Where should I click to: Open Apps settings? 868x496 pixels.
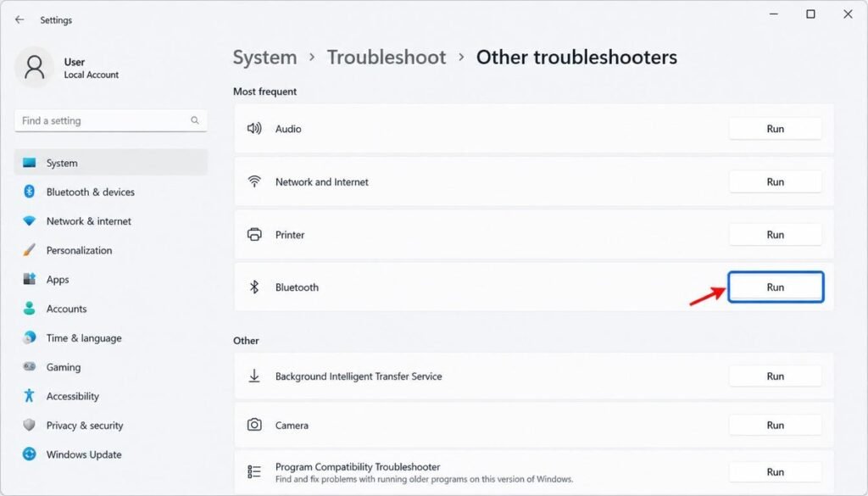pyautogui.click(x=111, y=279)
